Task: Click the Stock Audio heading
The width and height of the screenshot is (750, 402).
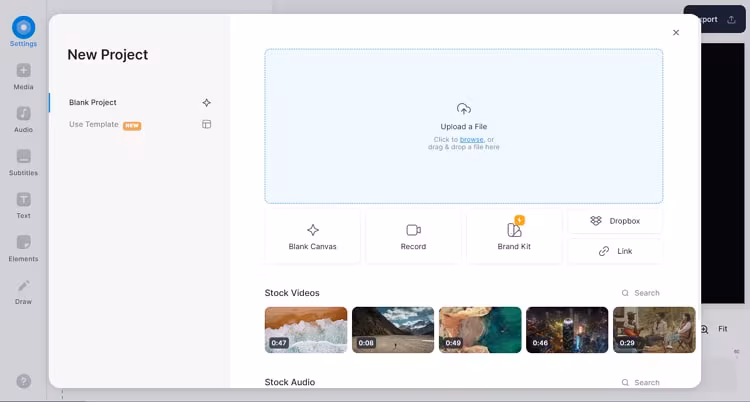Action: [x=289, y=382]
